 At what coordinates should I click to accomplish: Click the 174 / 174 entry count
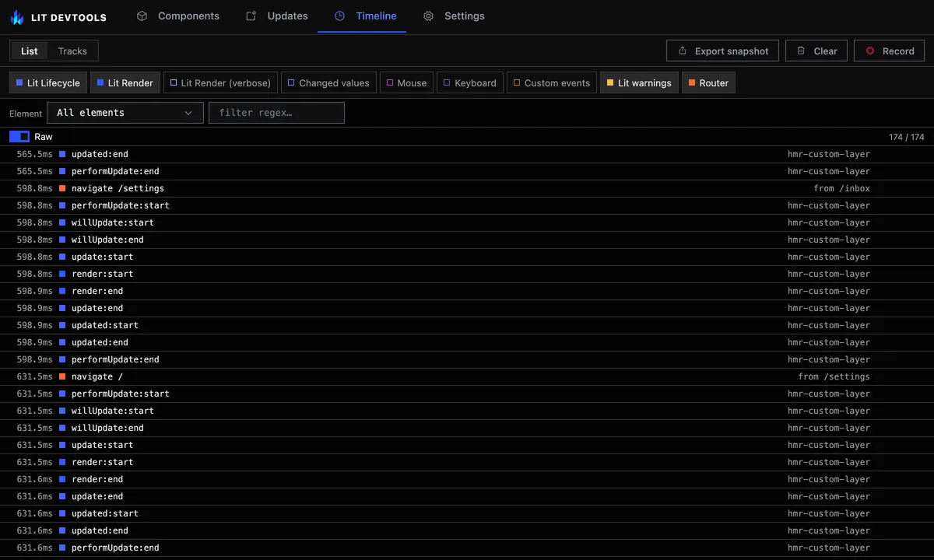907,137
